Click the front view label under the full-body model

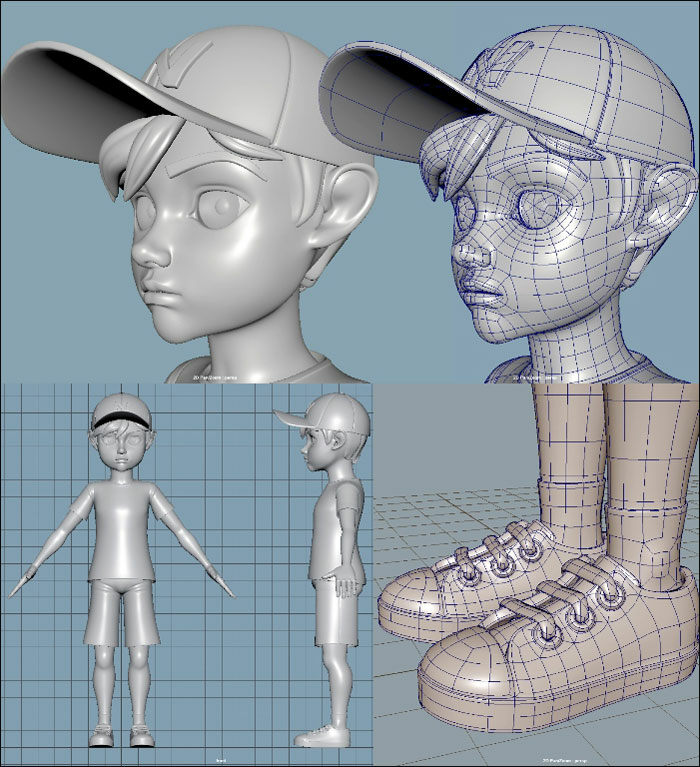pyautogui.click(x=218, y=760)
